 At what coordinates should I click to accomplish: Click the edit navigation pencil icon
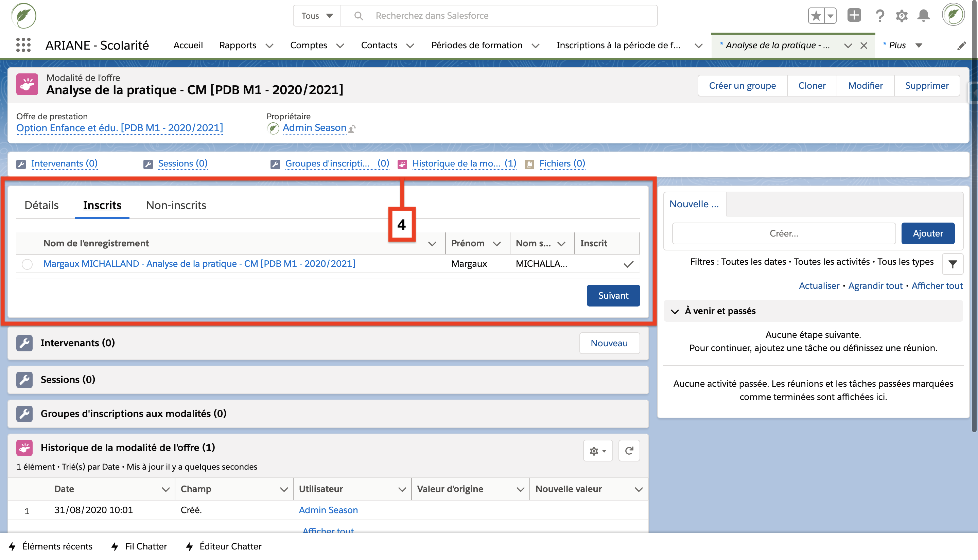click(961, 46)
